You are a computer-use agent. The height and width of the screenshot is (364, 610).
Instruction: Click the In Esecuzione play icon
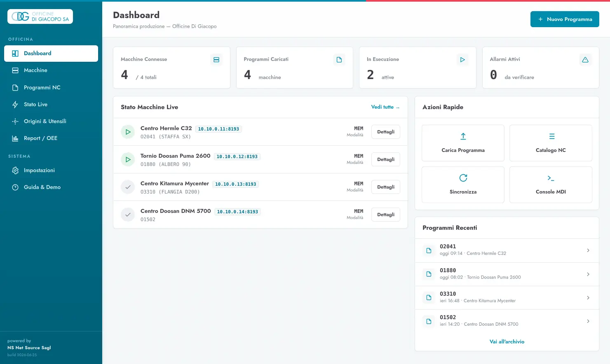pyautogui.click(x=462, y=60)
